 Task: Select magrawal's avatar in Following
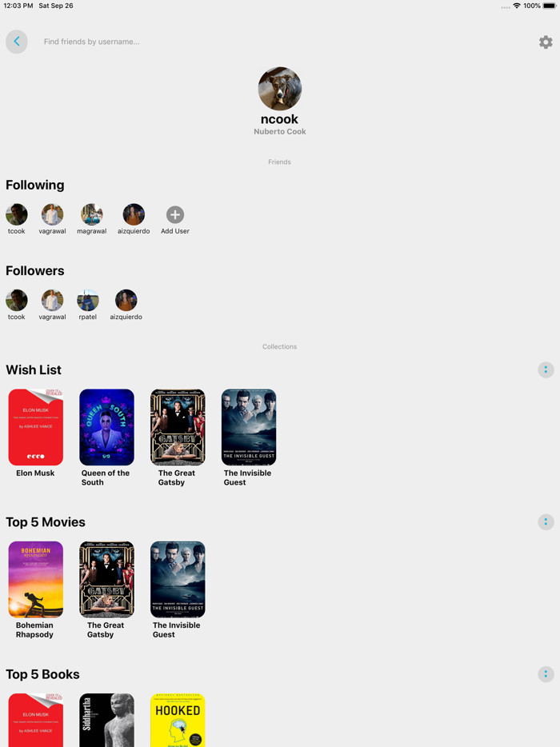[91, 214]
